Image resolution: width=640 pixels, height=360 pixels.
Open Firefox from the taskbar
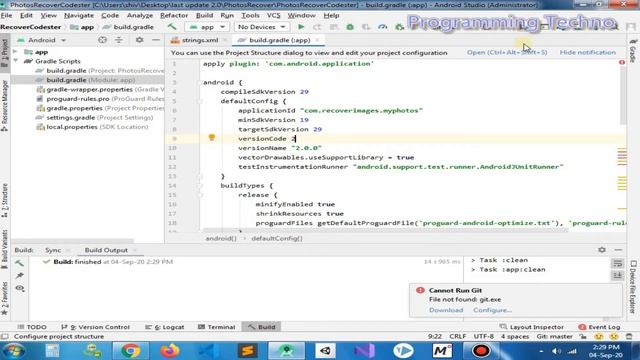tap(170, 351)
